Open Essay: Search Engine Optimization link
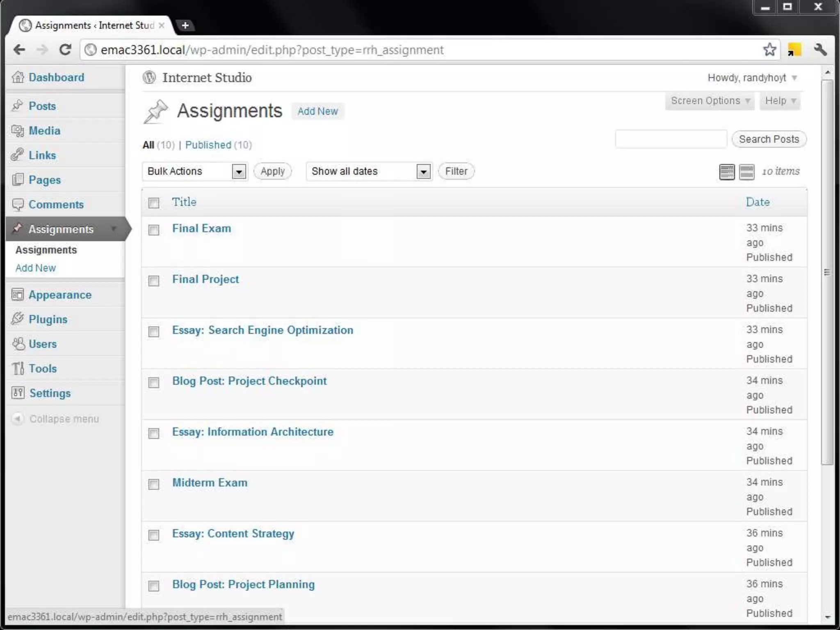This screenshot has height=630, width=840. pyautogui.click(x=262, y=330)
